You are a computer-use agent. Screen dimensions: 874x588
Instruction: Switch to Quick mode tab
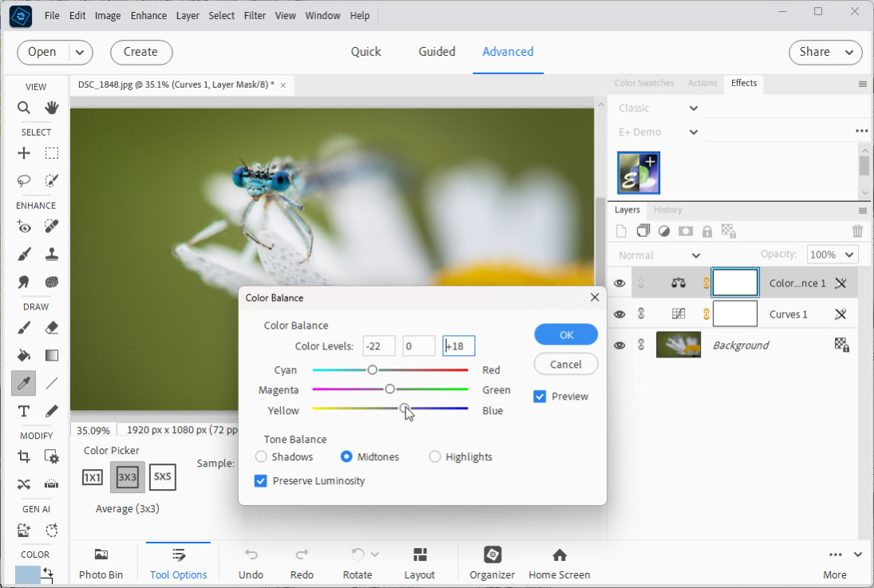366,52
